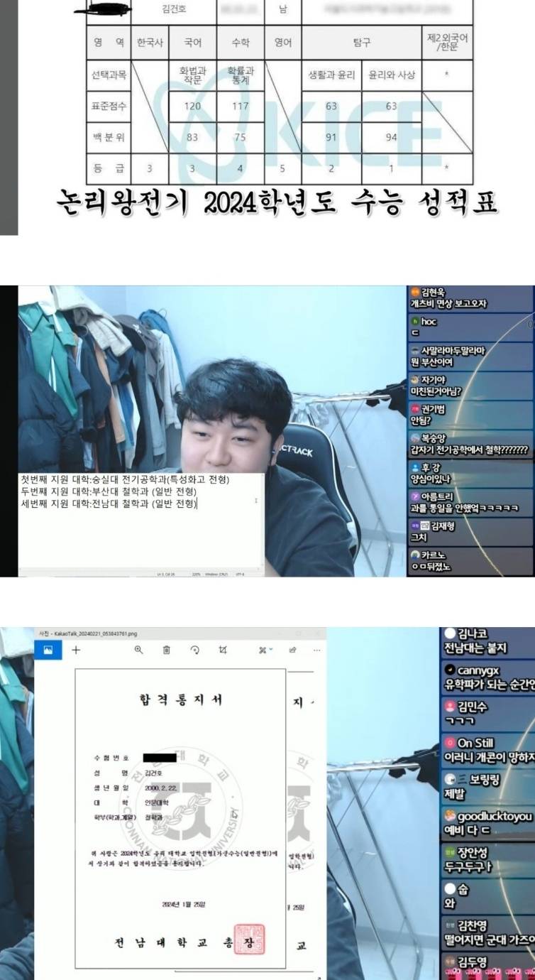Click the 영어 column header in score table
535x980 pixels.
point(283,43)
